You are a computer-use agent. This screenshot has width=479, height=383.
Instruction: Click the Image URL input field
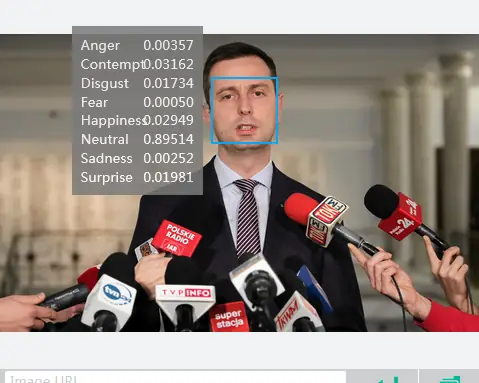(x=175, y=377)
